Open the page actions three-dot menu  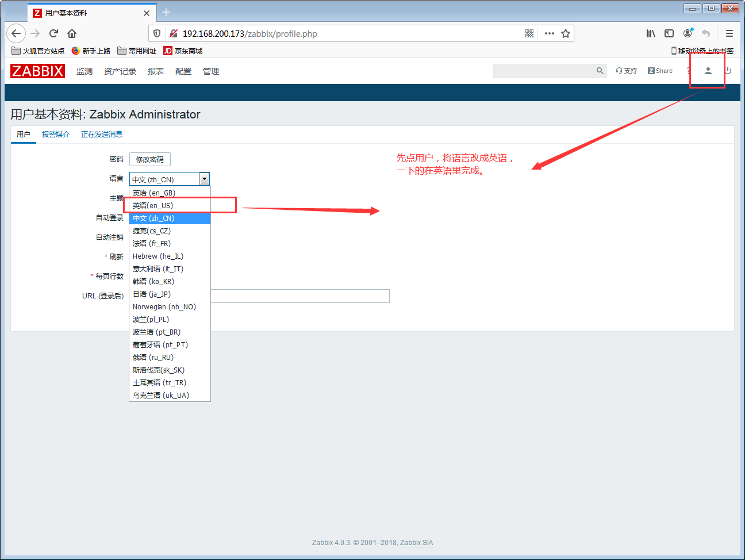point(550,33)
